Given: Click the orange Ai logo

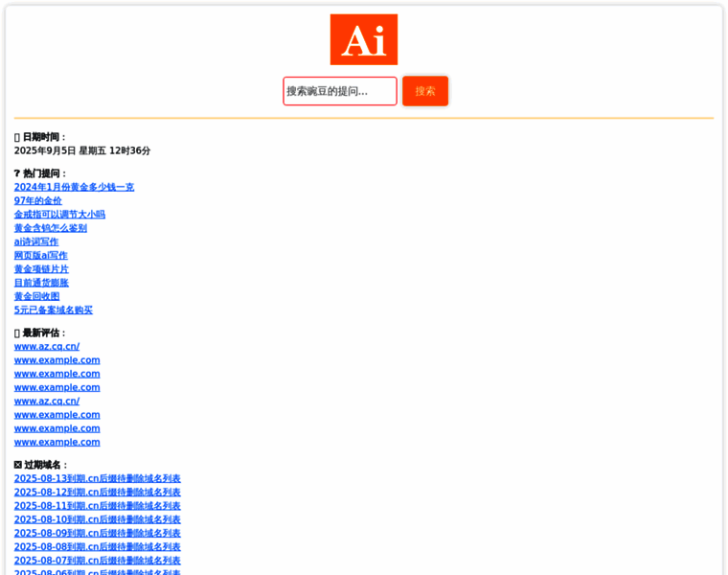Looking at the screenshot, I should [364, 39].
